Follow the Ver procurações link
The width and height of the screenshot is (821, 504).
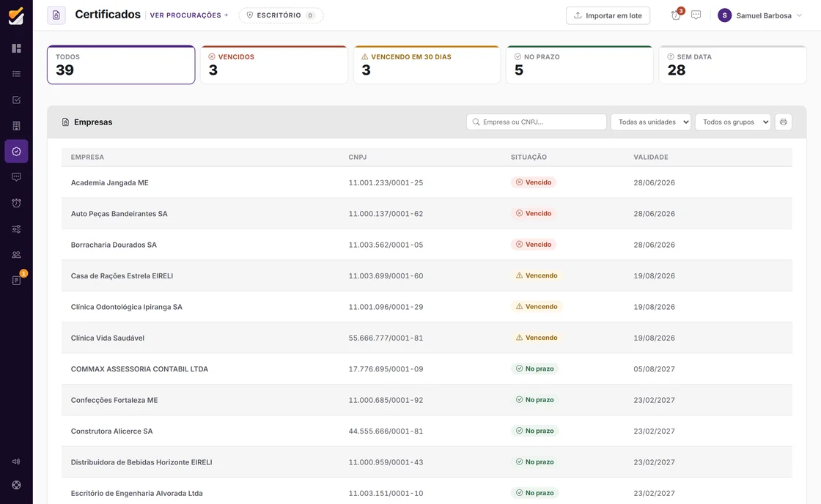[x=189, y=15]
